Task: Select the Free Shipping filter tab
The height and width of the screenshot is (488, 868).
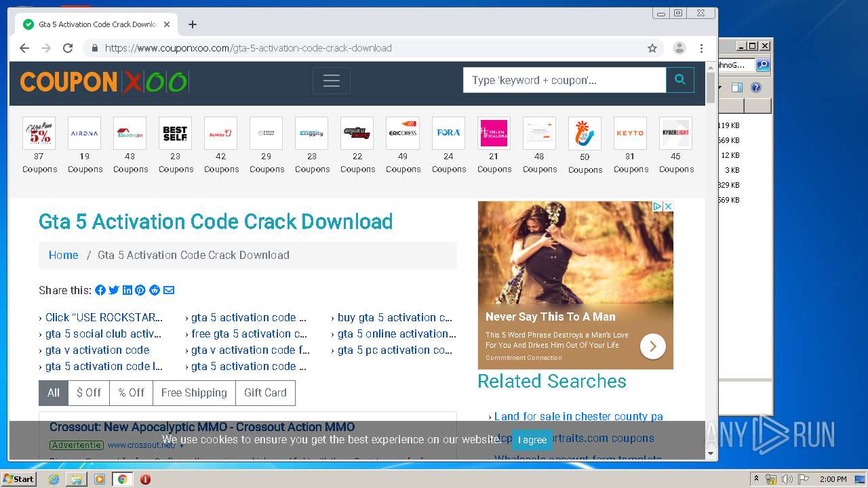Action: coord(194,392)
